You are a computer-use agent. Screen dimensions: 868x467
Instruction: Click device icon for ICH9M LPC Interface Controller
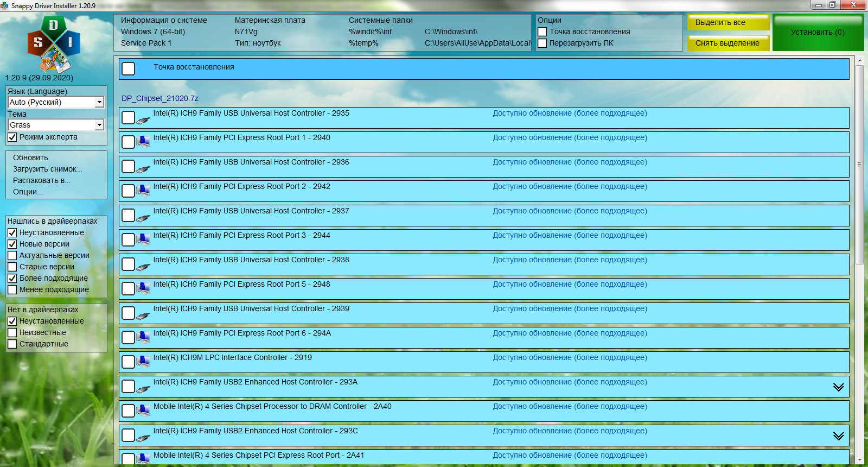(143, 362)
